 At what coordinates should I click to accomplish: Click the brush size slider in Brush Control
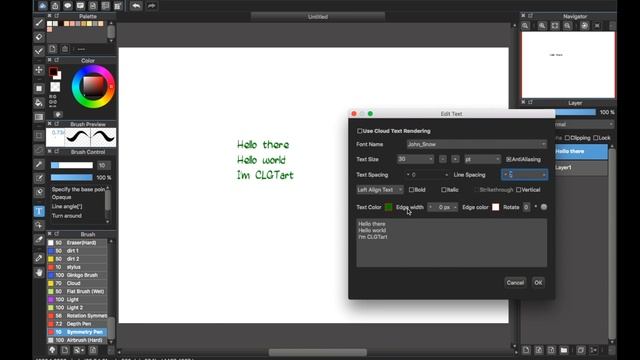point(72,165)
